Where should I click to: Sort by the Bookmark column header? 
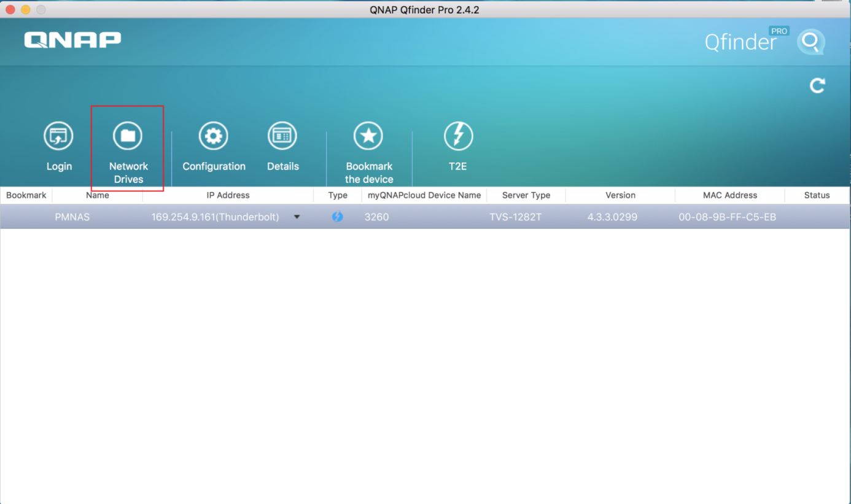(26, 195)
